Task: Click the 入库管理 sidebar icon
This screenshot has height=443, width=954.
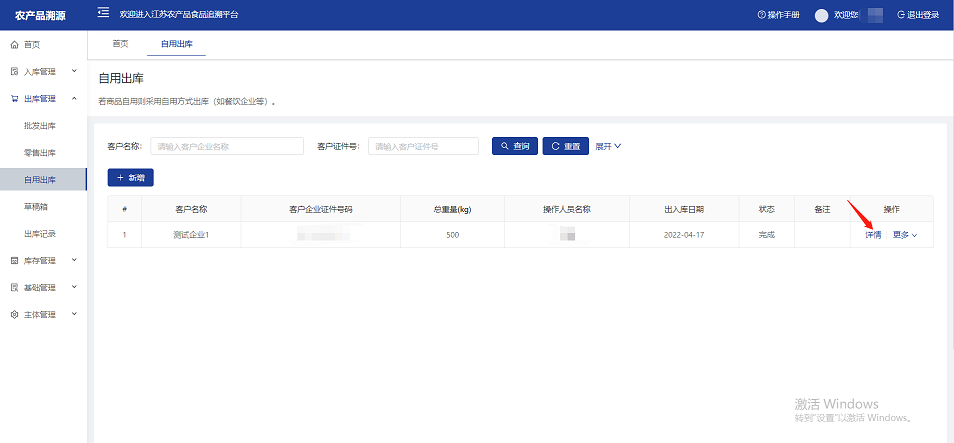Action: [14, 71]
